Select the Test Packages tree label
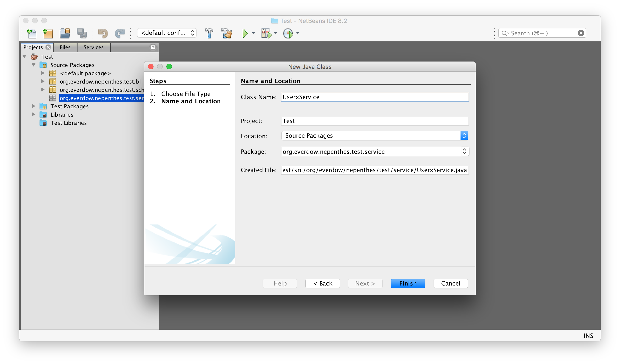This screenshot has height=364, width=620. pos(70,106)
